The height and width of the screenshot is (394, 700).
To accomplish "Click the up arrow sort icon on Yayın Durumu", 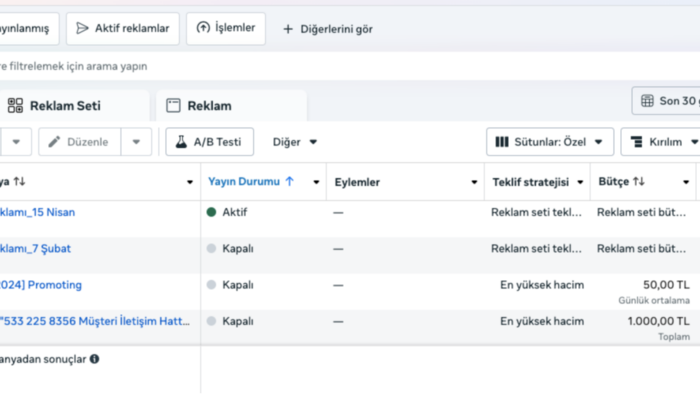I will click(x=289, y=181).
